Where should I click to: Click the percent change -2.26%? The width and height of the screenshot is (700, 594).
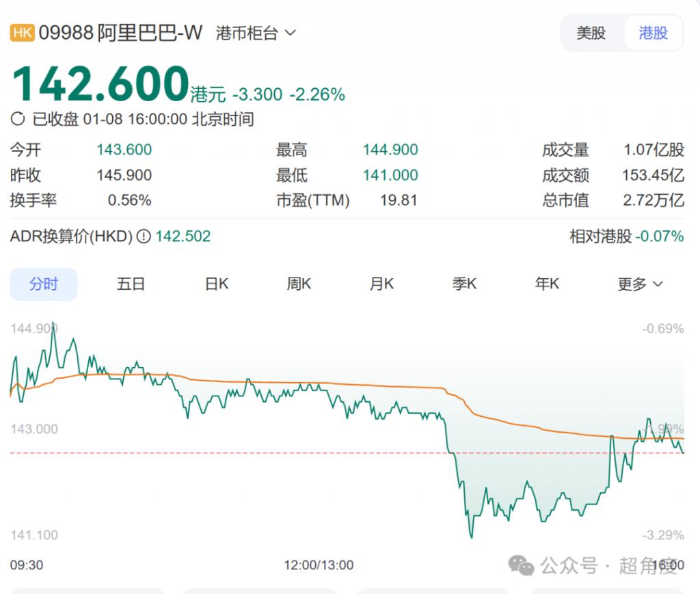[x=317, y=94]
